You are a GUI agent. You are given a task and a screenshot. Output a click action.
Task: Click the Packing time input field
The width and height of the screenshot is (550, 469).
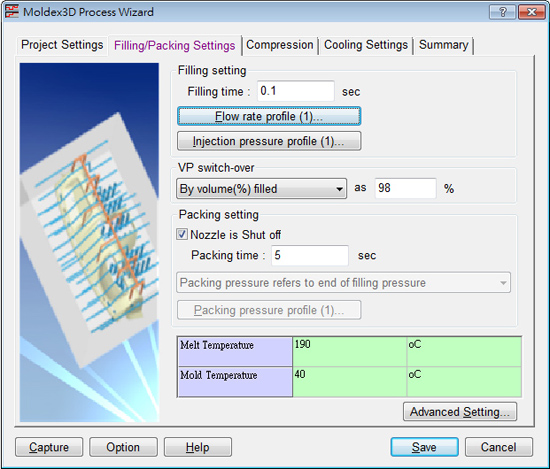[310, 255]
